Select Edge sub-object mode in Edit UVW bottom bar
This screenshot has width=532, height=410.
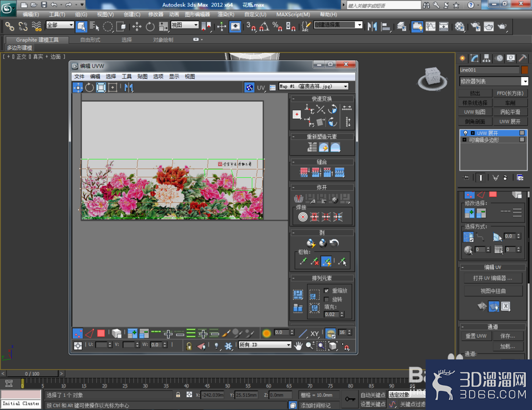coord(89,333)
